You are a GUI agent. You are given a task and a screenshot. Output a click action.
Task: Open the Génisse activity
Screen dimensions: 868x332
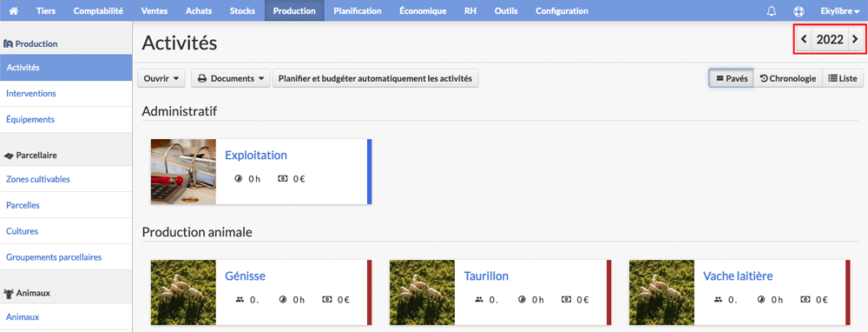[246, 276]
